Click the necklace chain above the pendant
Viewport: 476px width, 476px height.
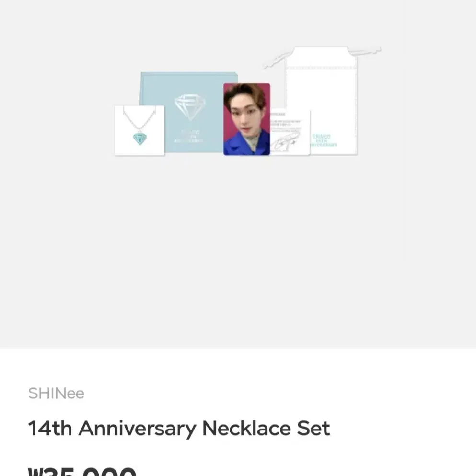tap(139, 119)
